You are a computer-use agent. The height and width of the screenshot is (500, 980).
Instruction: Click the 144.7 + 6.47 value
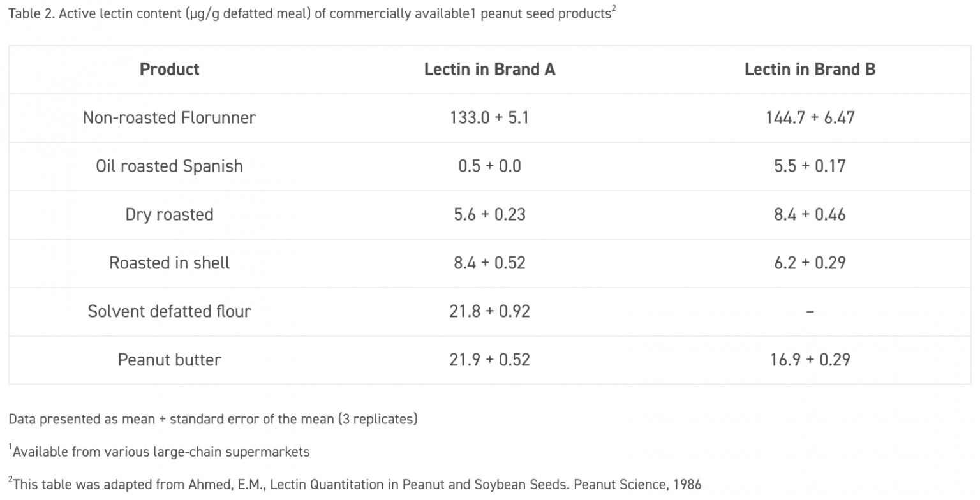coord(810,118)
